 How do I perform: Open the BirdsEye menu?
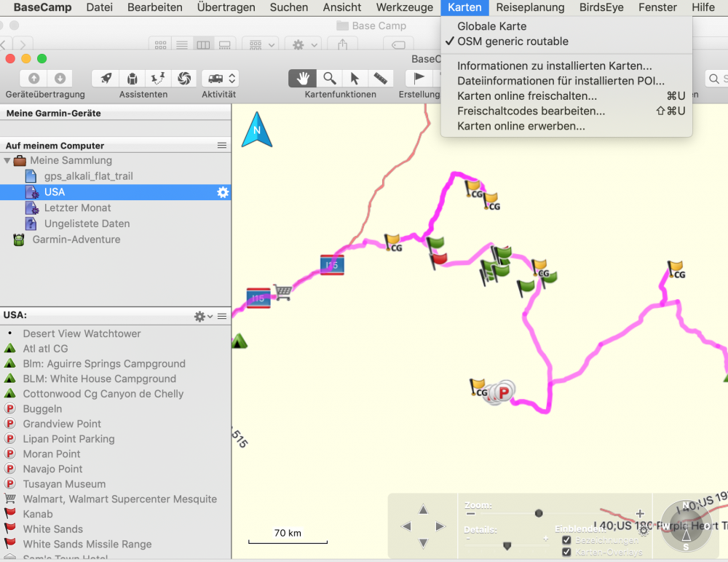coord(601,7)
